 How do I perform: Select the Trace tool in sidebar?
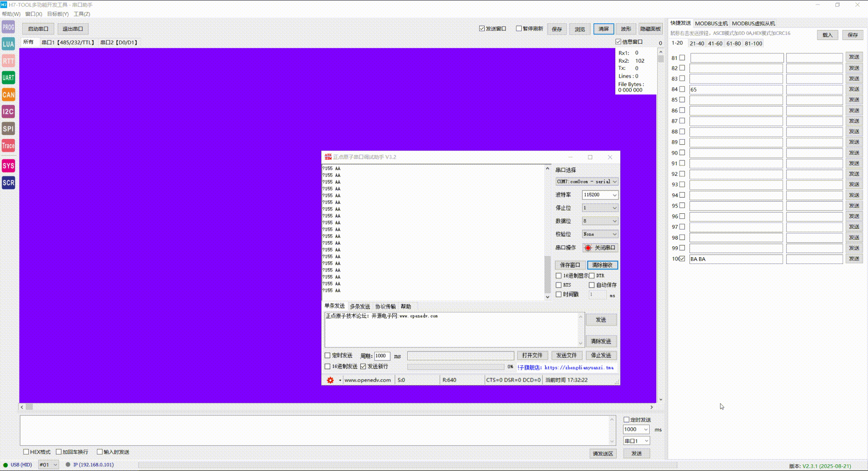8,146
